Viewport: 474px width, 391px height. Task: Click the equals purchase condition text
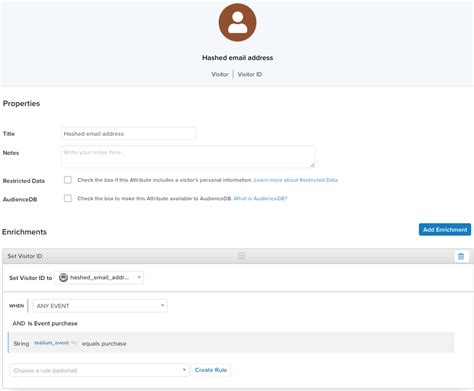pyautogui.click(x=104, y=343)
